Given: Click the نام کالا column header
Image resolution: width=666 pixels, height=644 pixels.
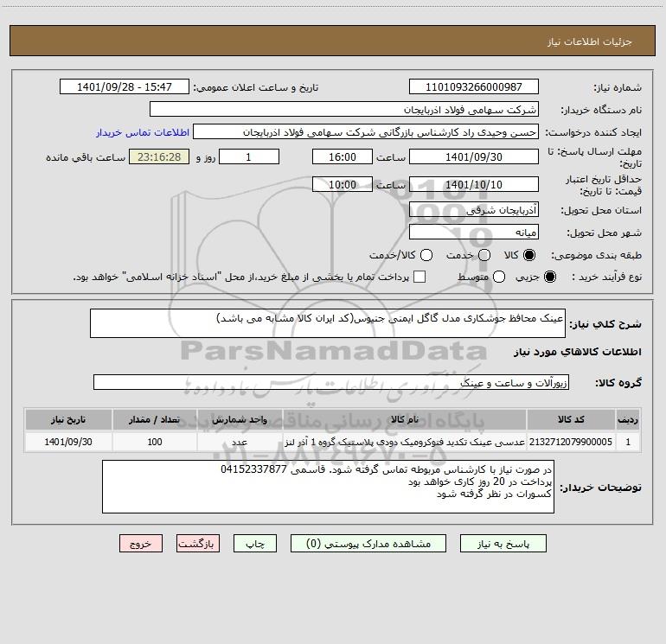Looking at the screenshot, I should coord(405,419).
